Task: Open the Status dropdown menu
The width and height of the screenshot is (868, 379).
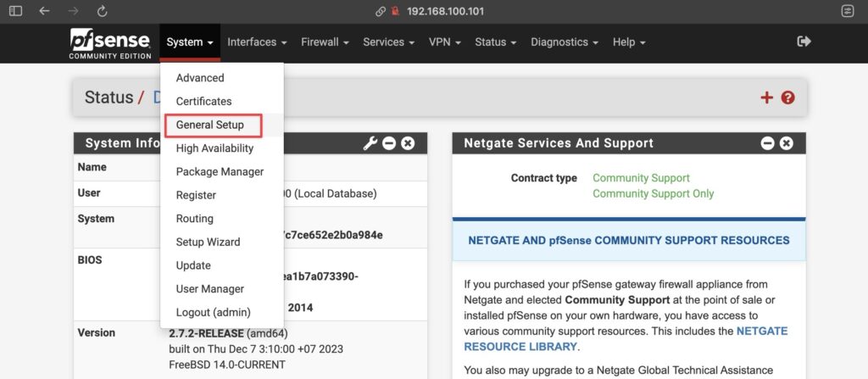Action: (495, 42)
